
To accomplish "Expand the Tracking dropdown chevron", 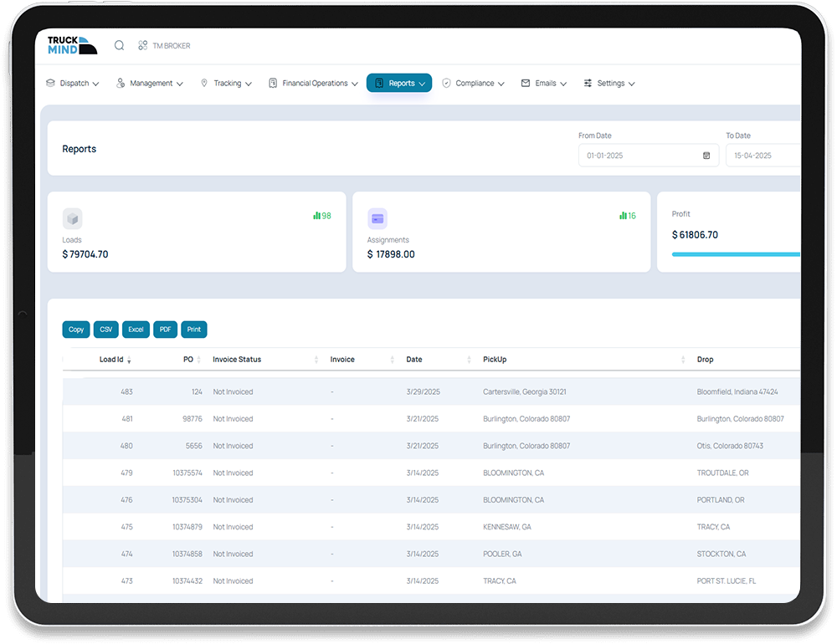I will [249, 84].
